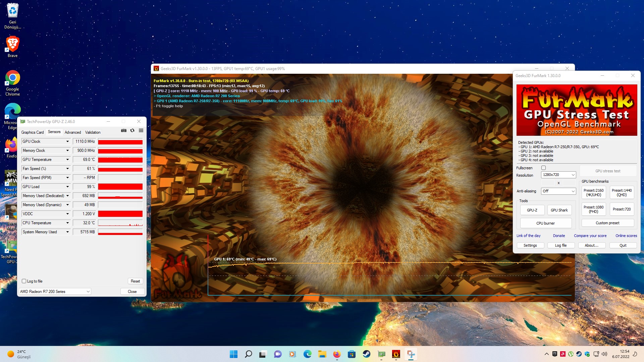Screen dimensions: 644x362
Task: Click the GPU-Z refresh icon
Action: pos(132,130)
